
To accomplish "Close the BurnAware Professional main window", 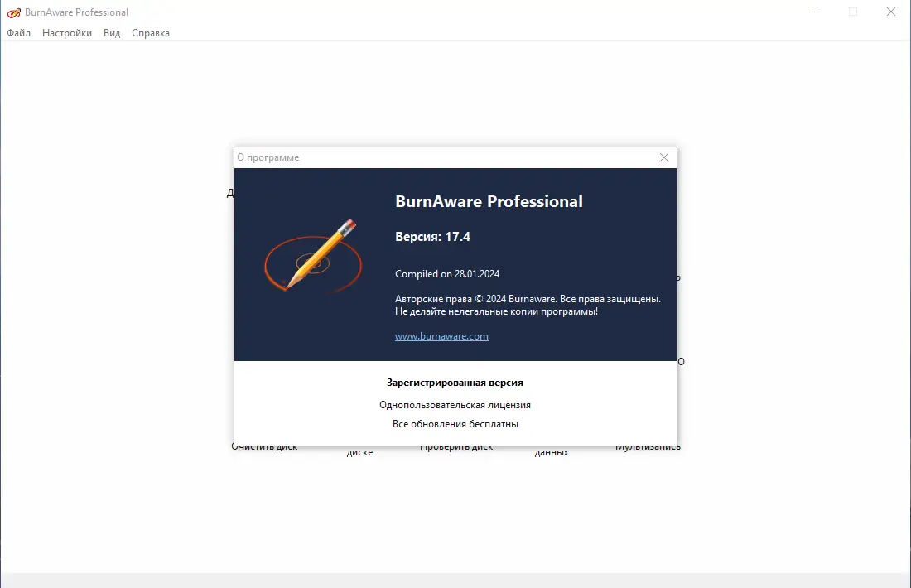I will click(890, 12).
